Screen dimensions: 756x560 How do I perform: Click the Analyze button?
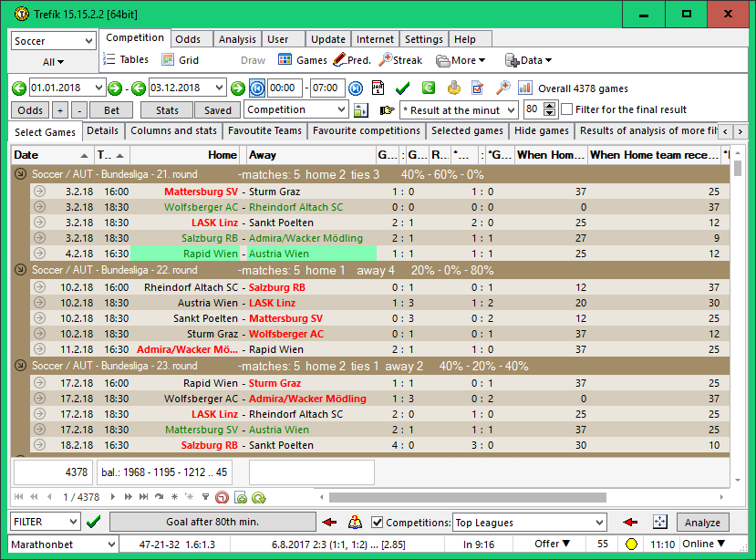click(x=702, y=523)
